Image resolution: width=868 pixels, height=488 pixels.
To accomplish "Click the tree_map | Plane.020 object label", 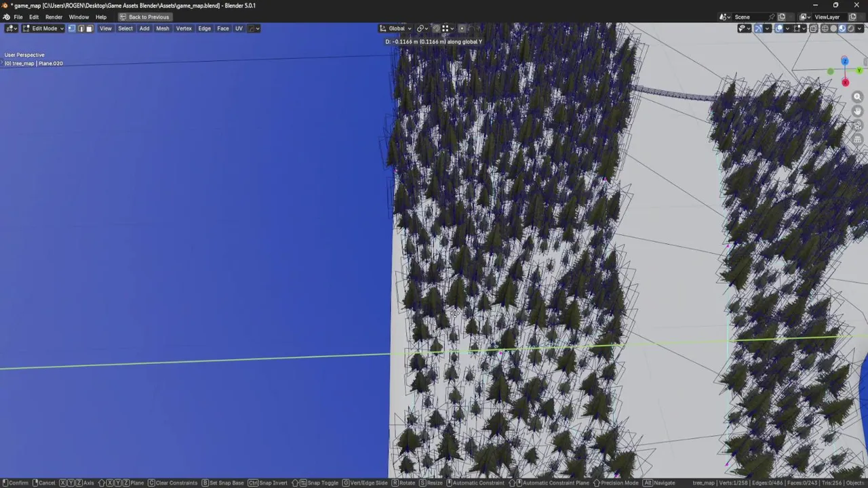I will pos(34,64).
